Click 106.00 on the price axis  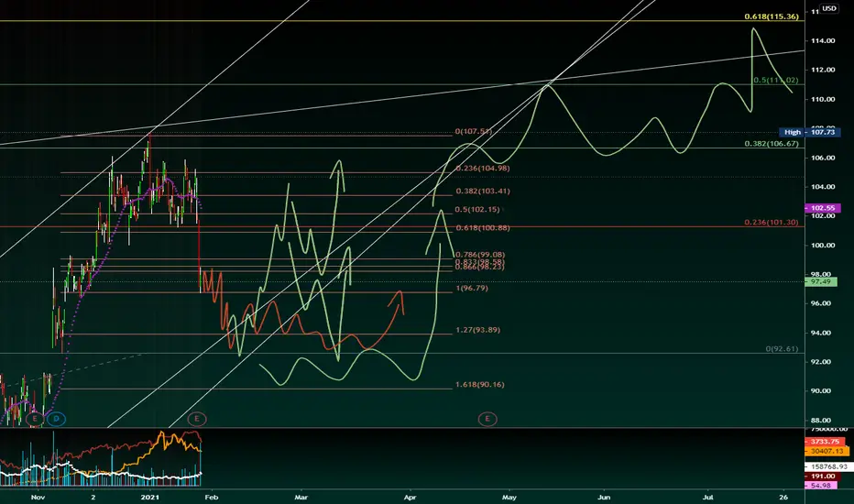click(x=823, y=158)
